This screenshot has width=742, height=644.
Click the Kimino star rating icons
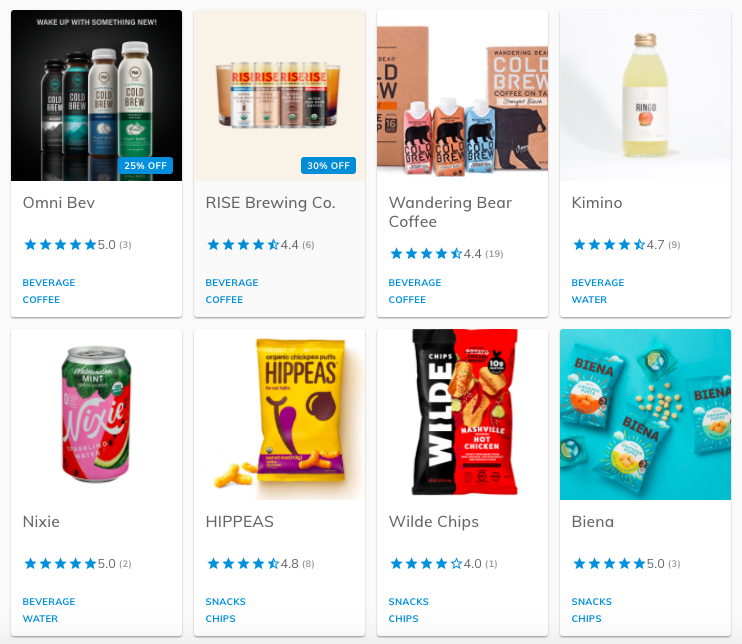coord(609,245)
